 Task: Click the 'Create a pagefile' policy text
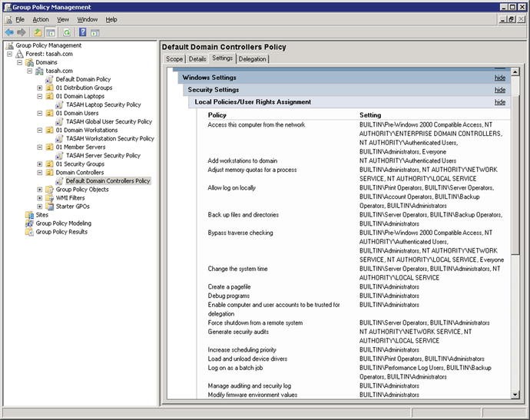[x=229, y=287]
